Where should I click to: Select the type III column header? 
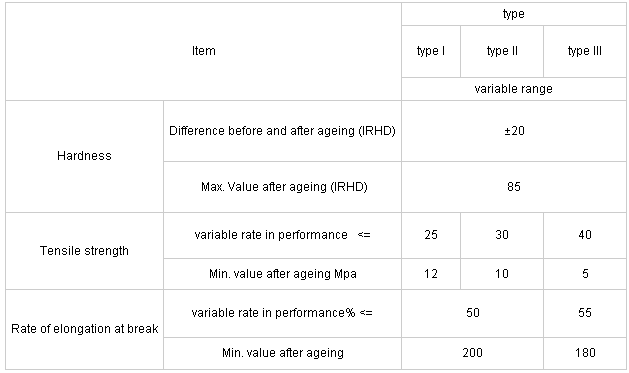coord(584,51)
